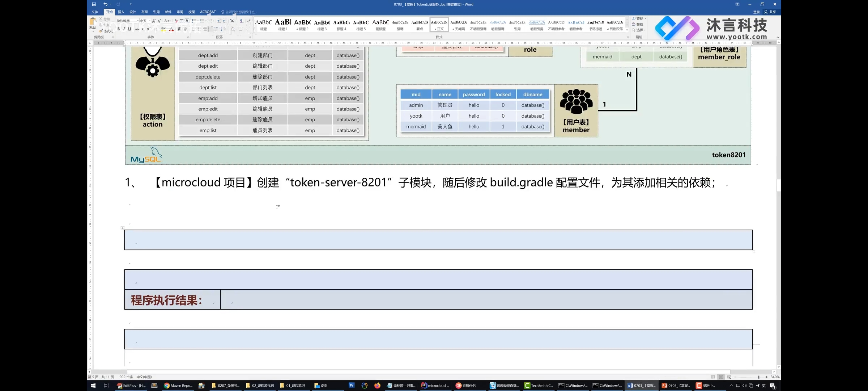Increase font size with the grow font icon
Viewport: 868px width, 391px height.
coord(154,21)
